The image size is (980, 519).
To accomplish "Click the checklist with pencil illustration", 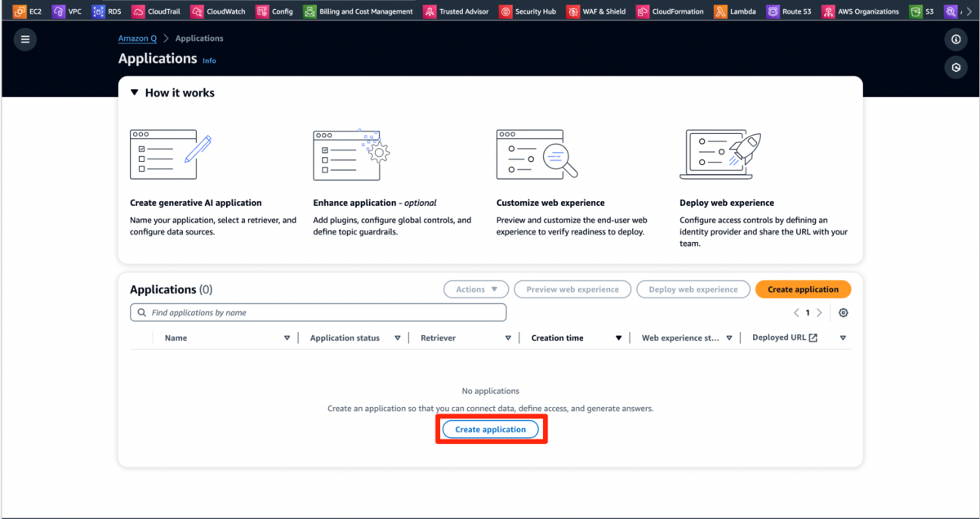I will [171, 154].
